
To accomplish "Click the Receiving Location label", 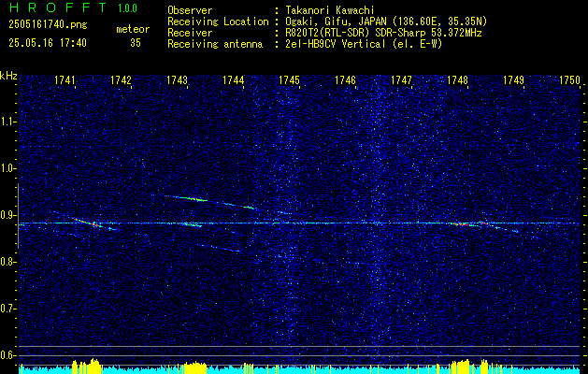I will pos(218,22).
